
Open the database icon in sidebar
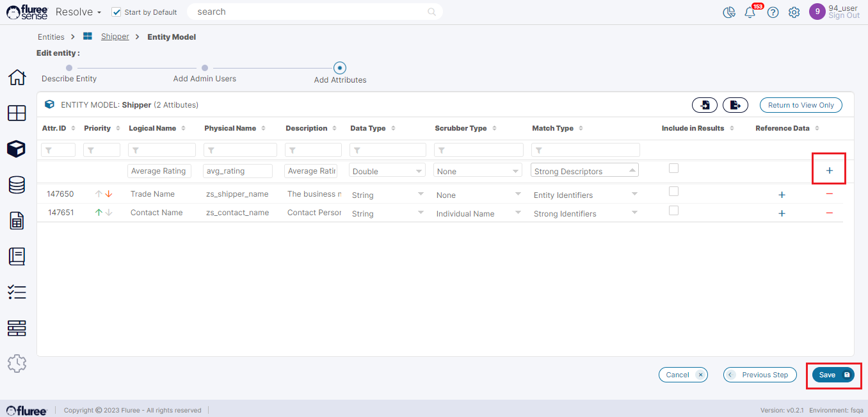pos(17,185)
